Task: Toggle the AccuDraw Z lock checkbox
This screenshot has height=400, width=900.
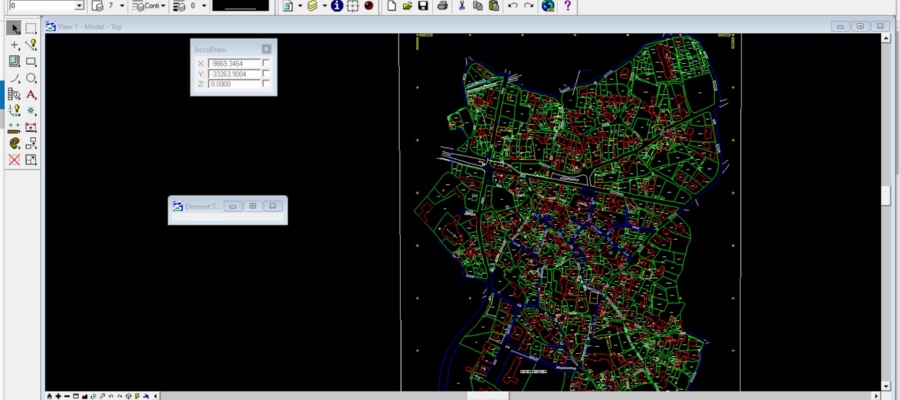Action: click(x=266, y=85)
